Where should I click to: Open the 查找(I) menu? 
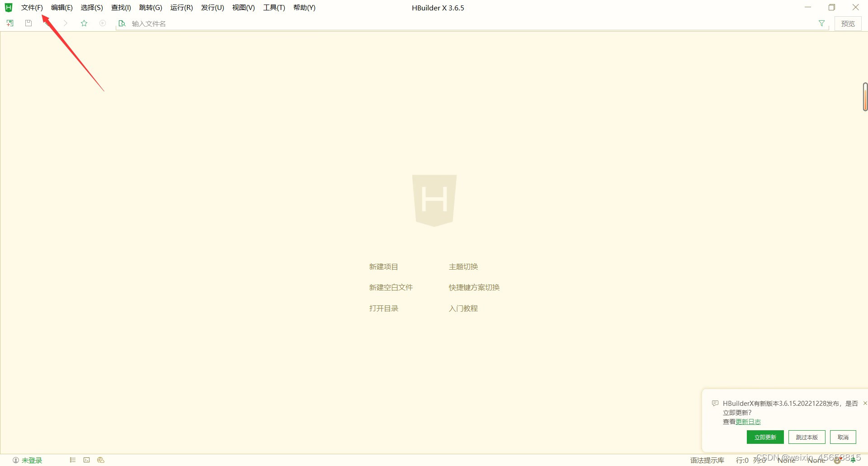(121, 8)
